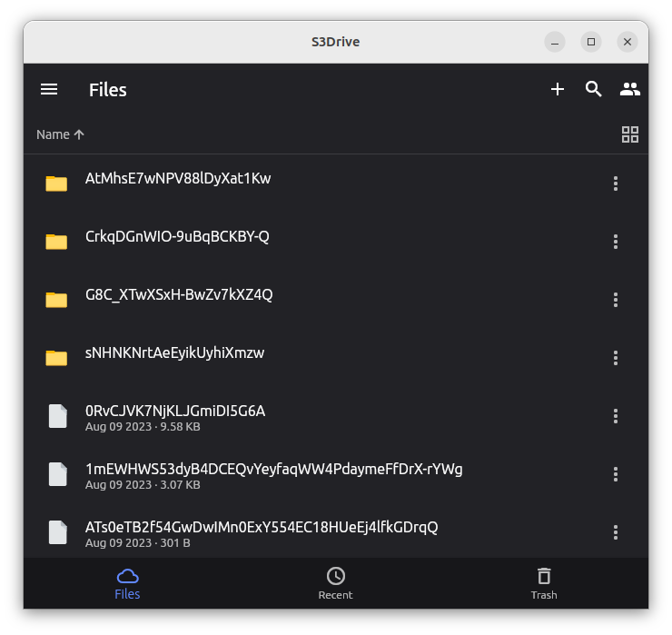Viewport: 672px width, 635px height.
Task: Open file 0RvCJVK7NjKLJGmiDI5G6A
Action: pos(175,412)
